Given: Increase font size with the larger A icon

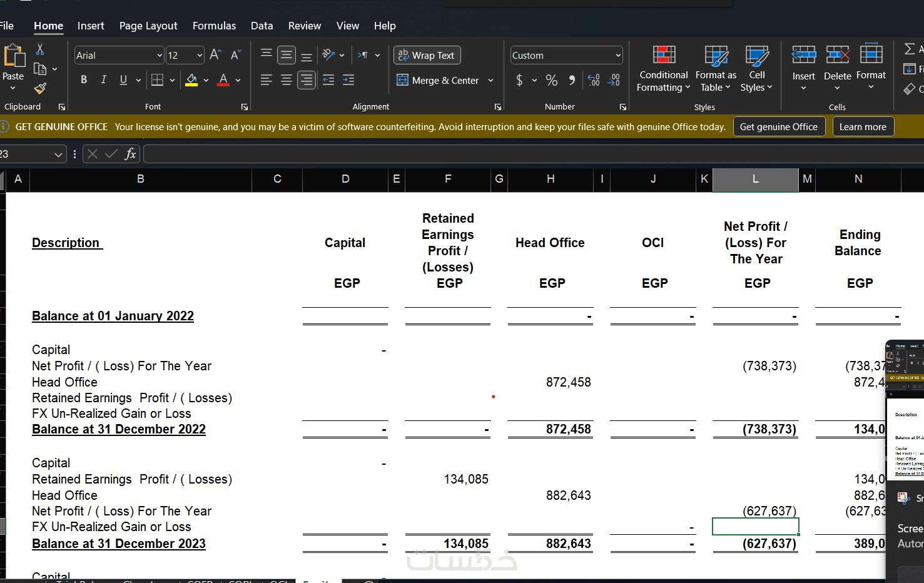Looking at the screenshot, I should (215, 55).
